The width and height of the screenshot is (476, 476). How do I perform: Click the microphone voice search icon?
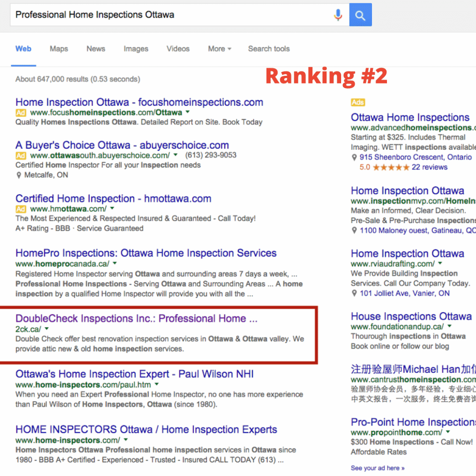[x=337, y=15]
